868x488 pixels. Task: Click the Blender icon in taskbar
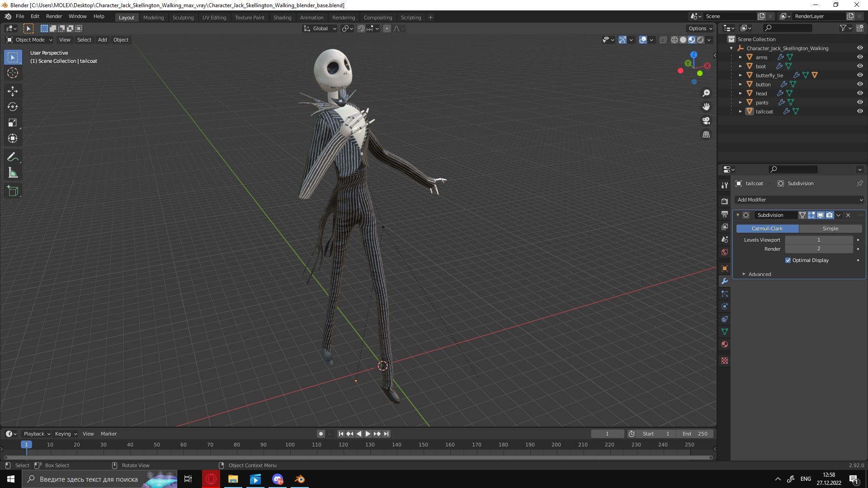click(300, 479)
